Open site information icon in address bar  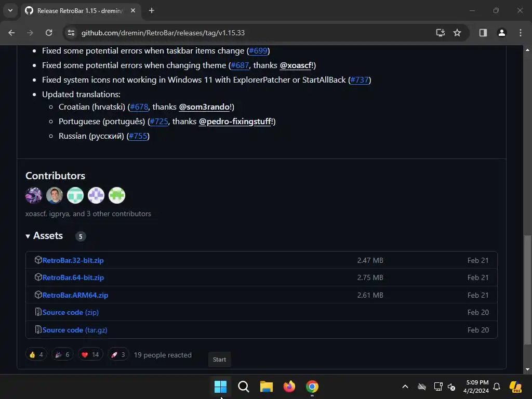click(x=71, y=33)
